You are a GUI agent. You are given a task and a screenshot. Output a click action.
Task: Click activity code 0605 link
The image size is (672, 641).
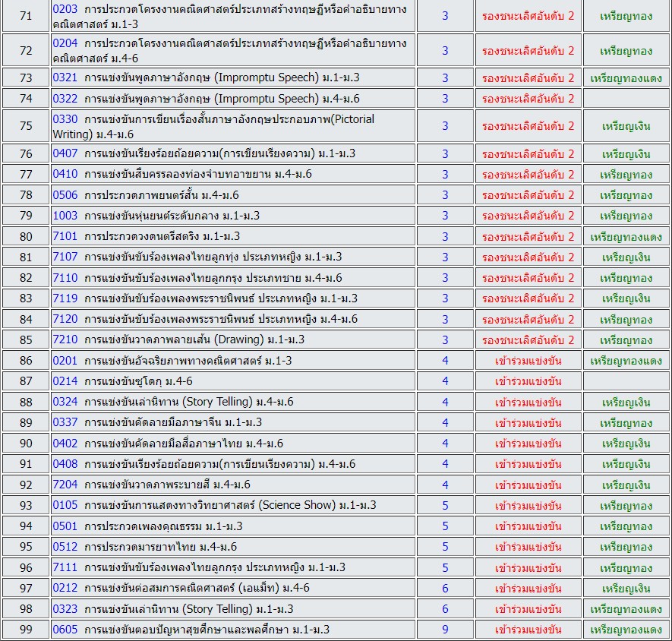pyautogui.click(x=65, y=630)
